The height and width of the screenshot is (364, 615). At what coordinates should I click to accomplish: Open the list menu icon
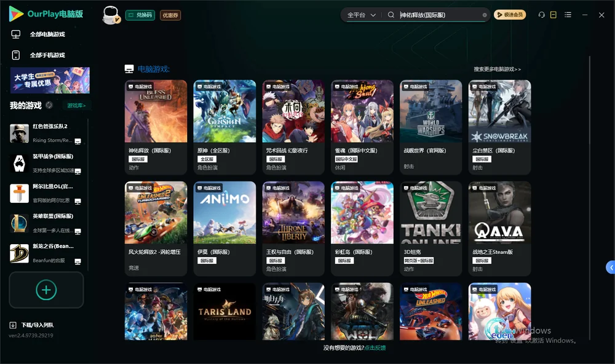568,15
